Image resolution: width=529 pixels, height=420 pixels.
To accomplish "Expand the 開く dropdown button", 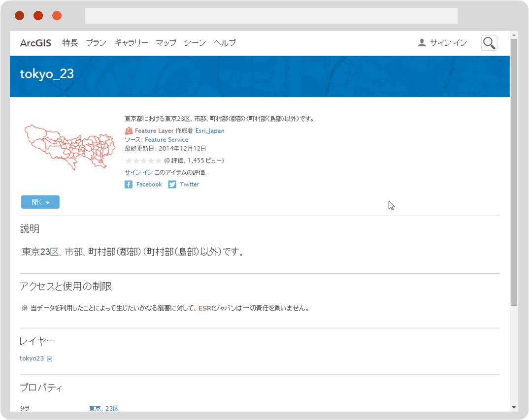I will 40,202.
